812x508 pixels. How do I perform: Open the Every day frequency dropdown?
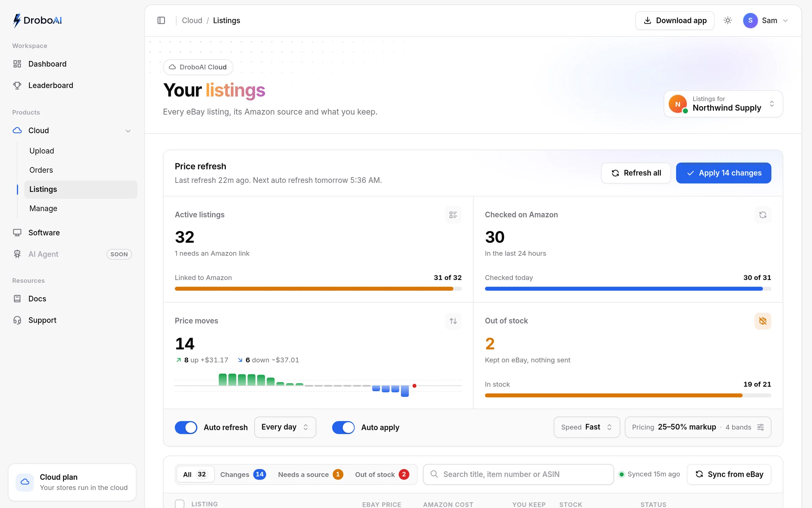(285, 427)
